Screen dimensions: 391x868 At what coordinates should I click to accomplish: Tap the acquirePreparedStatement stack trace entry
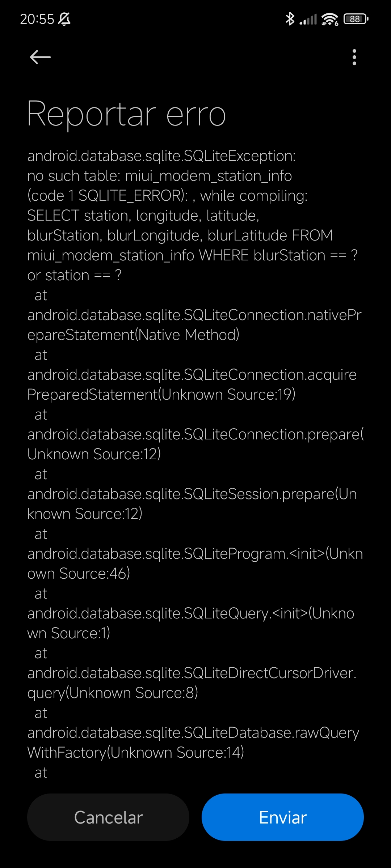click(x=192, y=384)
